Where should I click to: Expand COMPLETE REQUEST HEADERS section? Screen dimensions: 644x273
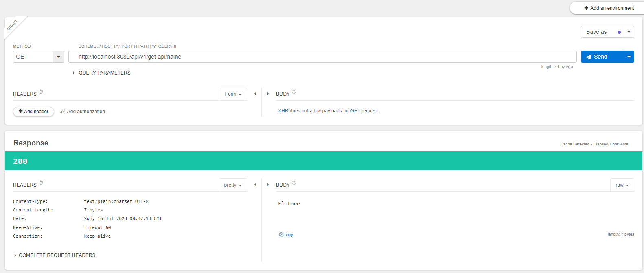55,255
